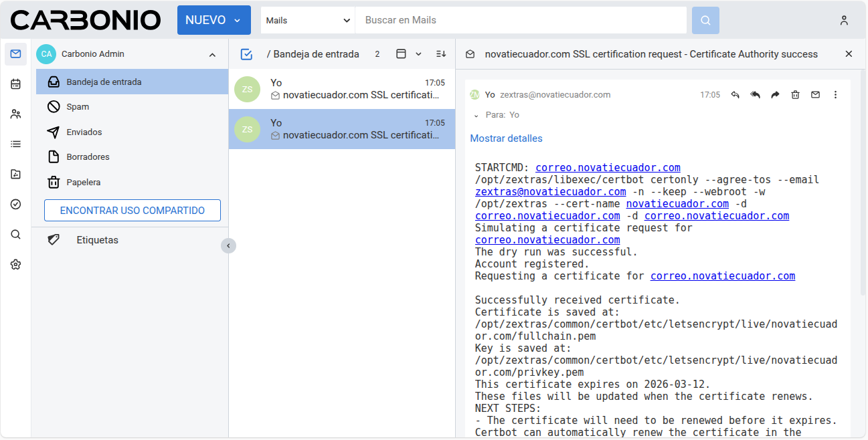Click the reply arrow icon
Screen dimensions: 868x440
tap(735, 95)
